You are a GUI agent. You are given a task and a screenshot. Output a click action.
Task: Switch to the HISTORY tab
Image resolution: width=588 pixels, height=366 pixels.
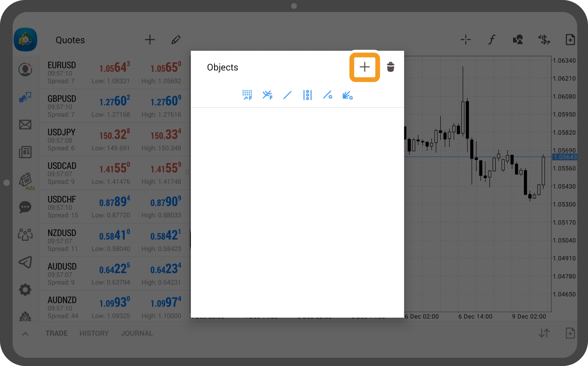pos(94,333)
